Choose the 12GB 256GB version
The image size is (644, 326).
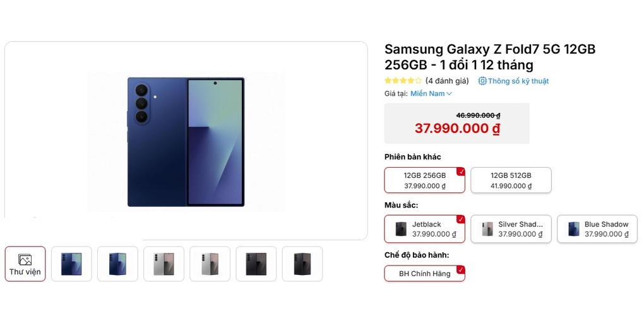click(424, 180)
